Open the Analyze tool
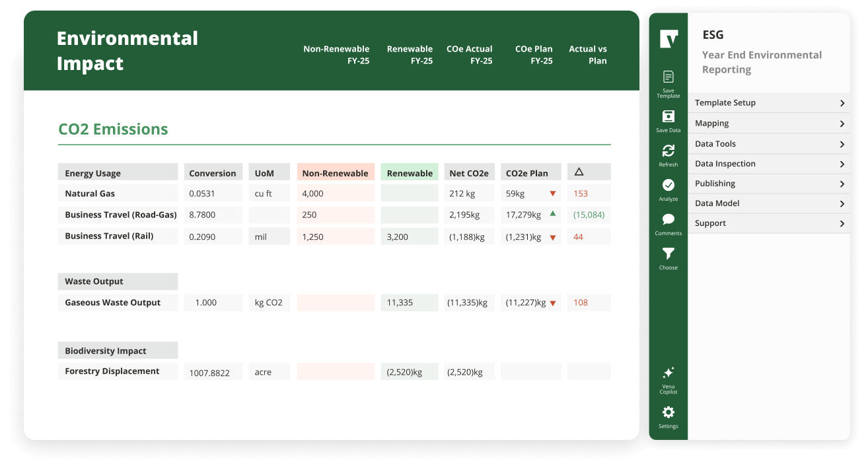Viewport: 868px width, 467px height. [x=668, y=186]
